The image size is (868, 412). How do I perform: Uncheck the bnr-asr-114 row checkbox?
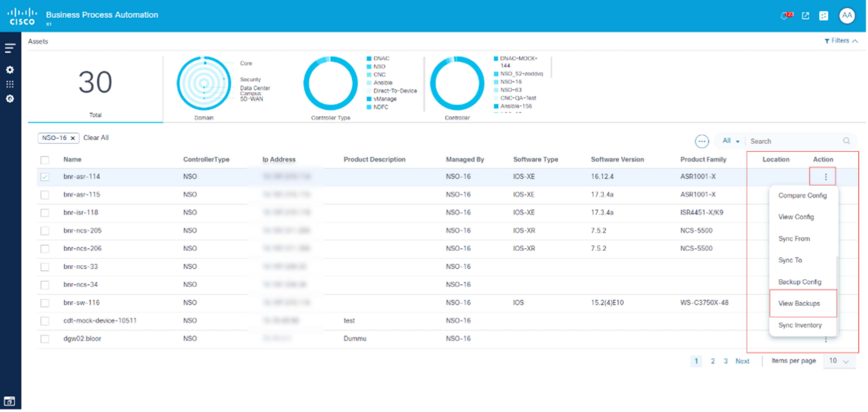(45, 177)
